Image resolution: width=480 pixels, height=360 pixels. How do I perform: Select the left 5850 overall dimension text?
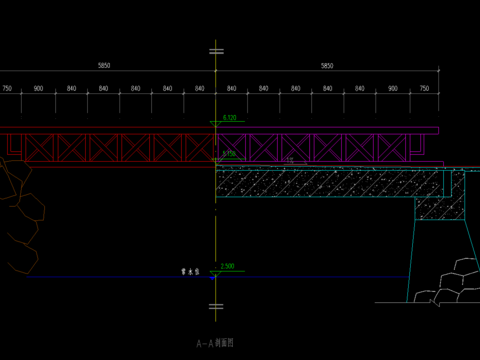click(104, 65)
